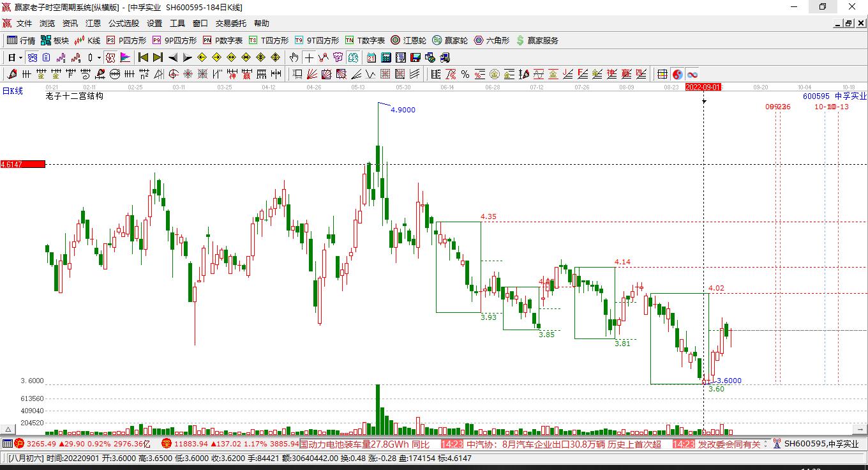868x470 pixels.
Task: Click the 4.9000 high price label
Action: coord(403,110)
